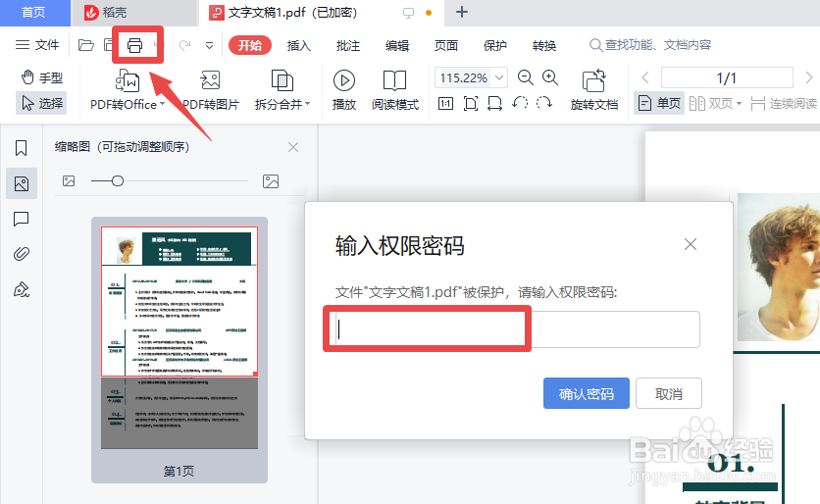
Task: Rotate counterclockwise icon
Action: (520, 103)
